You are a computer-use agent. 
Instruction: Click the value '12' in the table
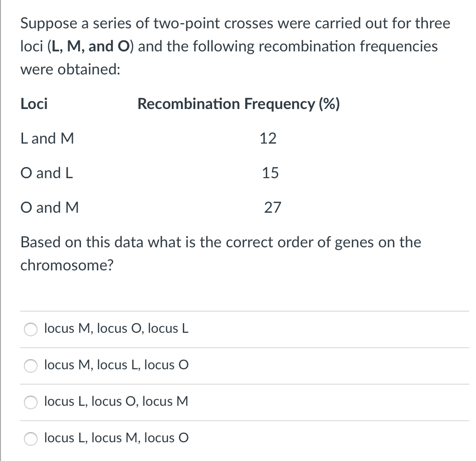269,139
